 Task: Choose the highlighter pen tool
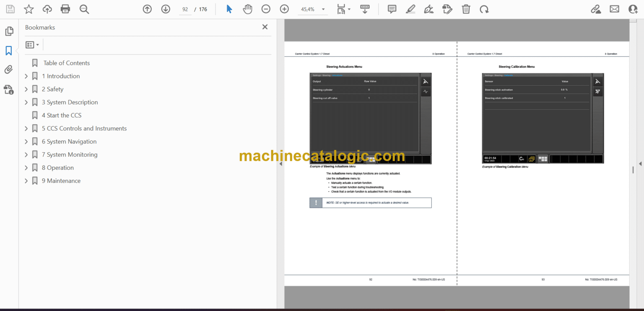tap(410, 9)
